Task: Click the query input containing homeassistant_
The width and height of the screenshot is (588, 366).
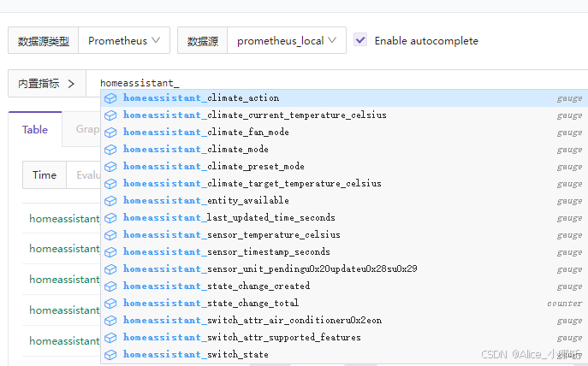Action: (x=336, y=83)
